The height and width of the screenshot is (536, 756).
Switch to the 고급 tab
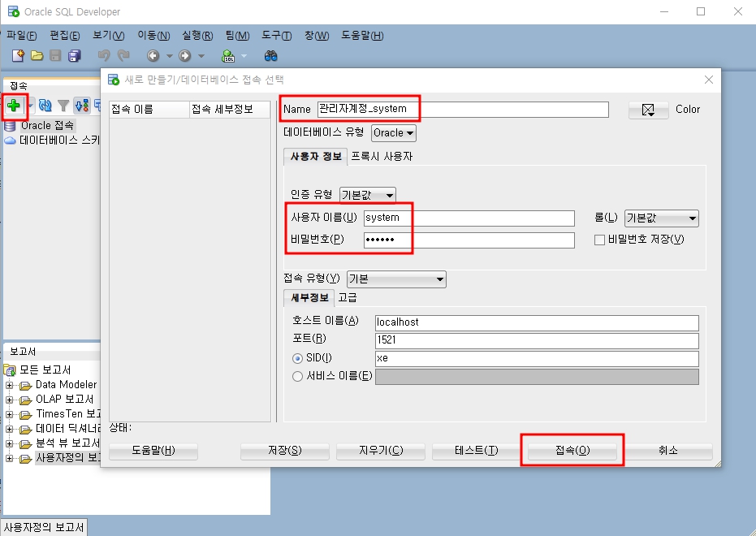348,298
